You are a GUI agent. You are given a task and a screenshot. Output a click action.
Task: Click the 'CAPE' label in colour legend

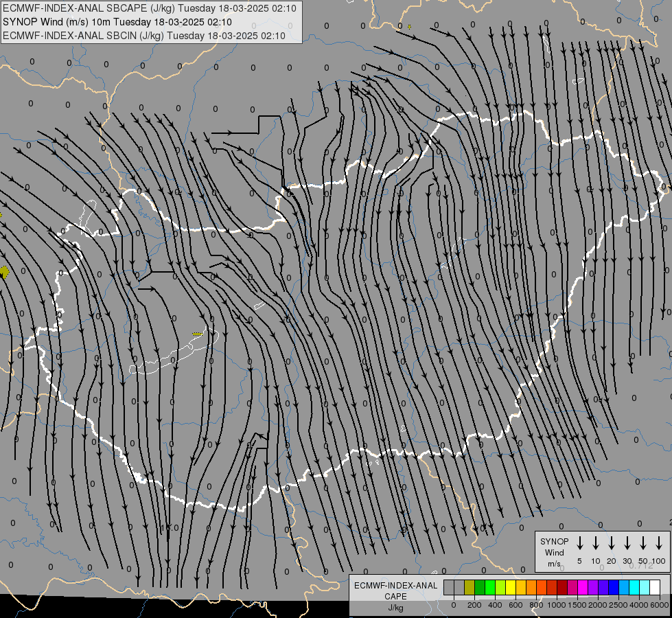pos(395,597)
